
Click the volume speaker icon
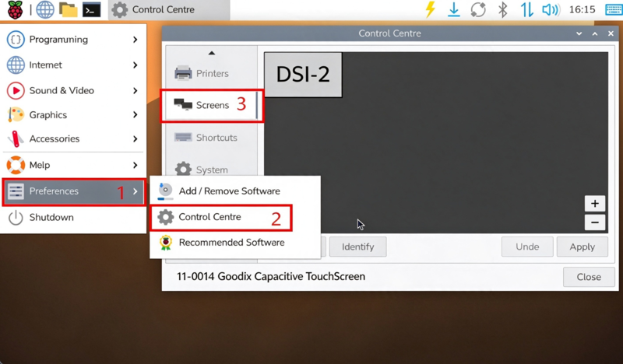pos(551,9)
